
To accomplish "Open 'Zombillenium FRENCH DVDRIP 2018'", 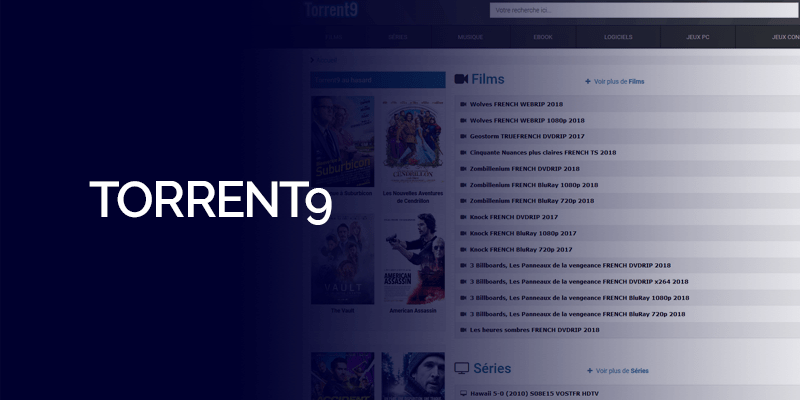I will click(524, 169).
